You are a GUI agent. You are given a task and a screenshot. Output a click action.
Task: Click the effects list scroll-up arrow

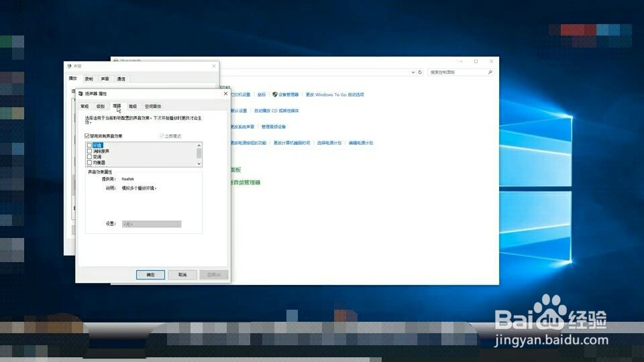pos(199,145)
